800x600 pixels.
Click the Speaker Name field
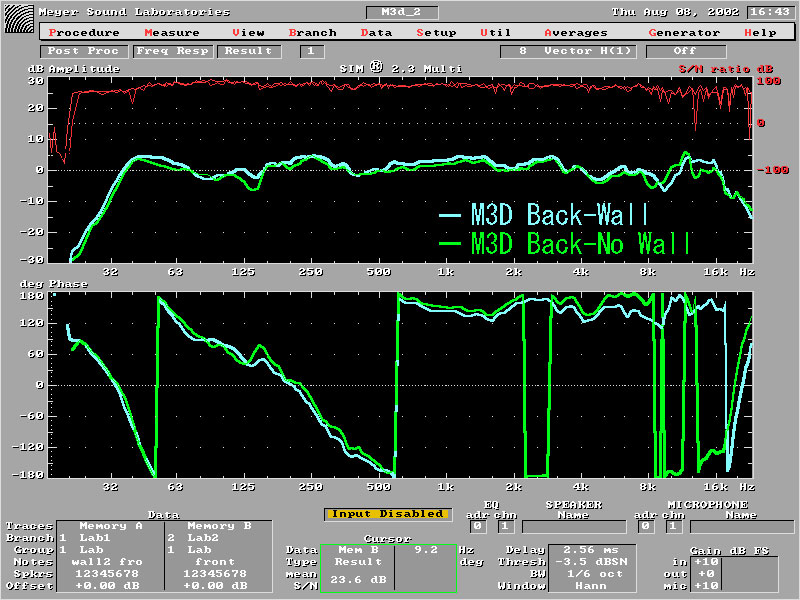tap(574, 527)
